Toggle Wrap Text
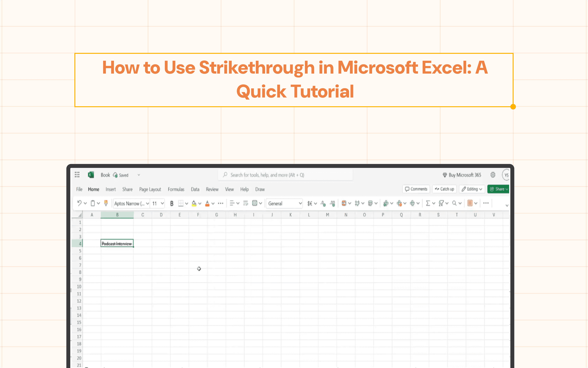588x368 pixels. (246, 203)
